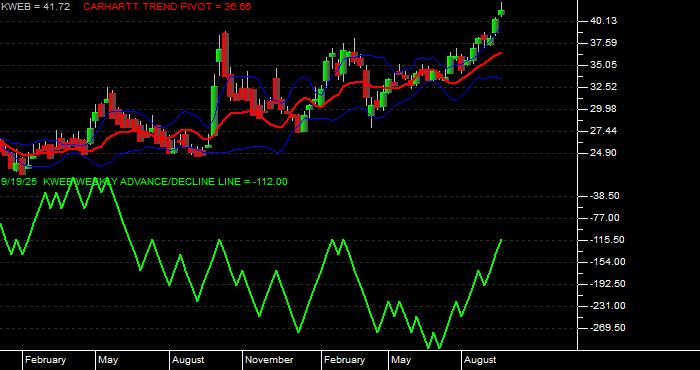Click the -77.00 indicator axis value
The width and height of the screenshot is (700, 370).
click(x=604, y=218)
